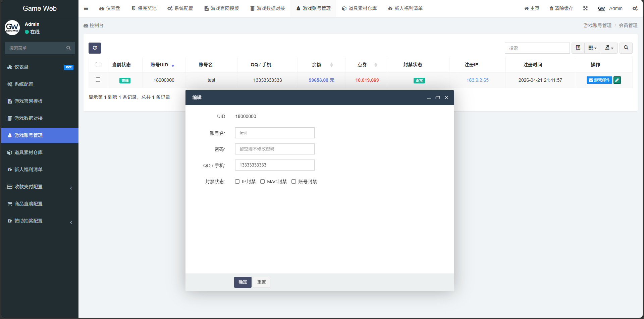This screenshot has height=319, width=644.
Task: Switch to the 道具素材仓库 tab
Action: [359, 8]
